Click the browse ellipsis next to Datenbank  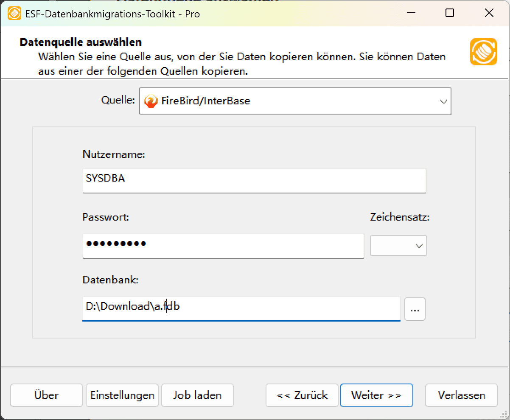(x=415, y=309)
